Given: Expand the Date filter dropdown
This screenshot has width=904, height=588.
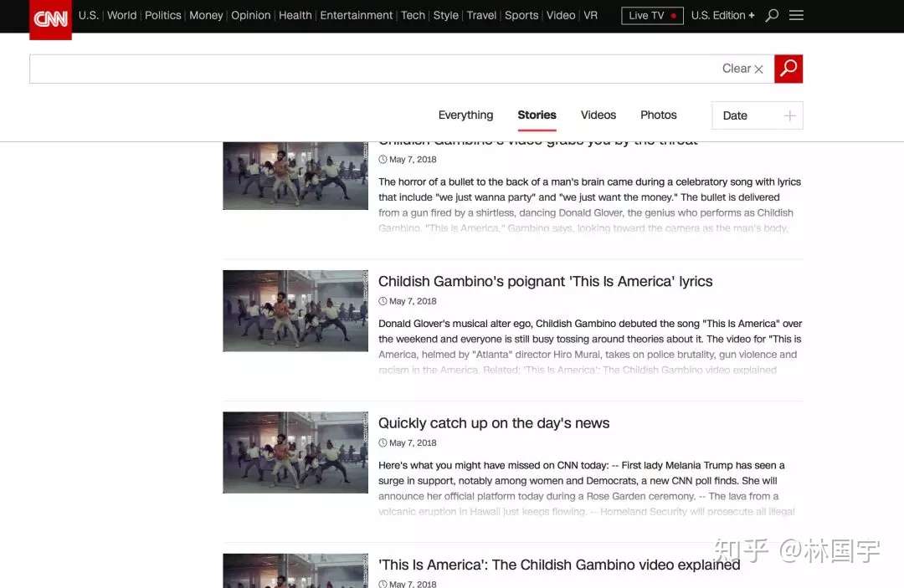Looking at the screenshot, I should click(757, 115).
